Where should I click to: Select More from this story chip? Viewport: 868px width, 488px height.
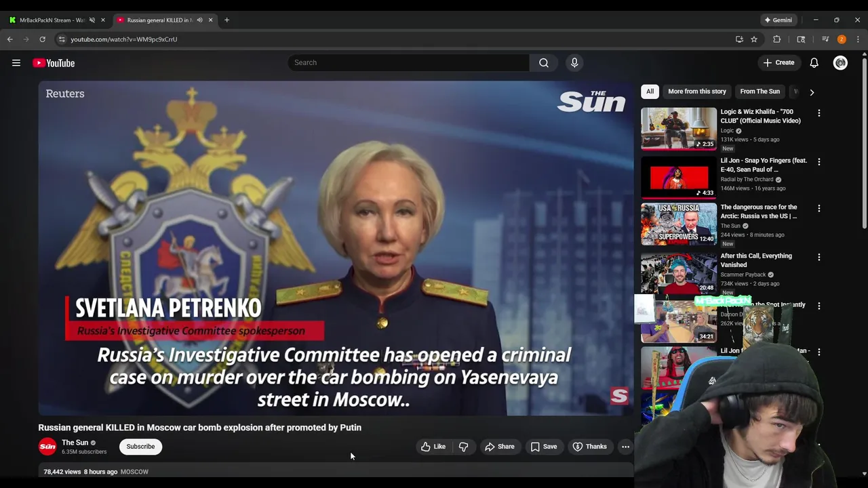point(697,91)
